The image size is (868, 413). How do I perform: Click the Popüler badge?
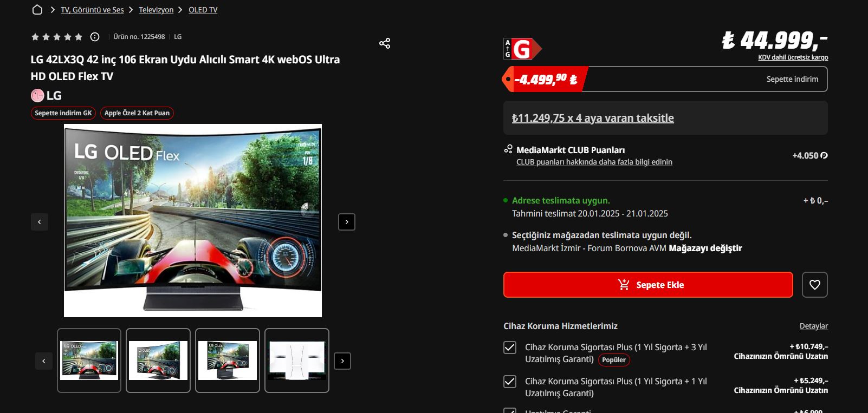614,360
